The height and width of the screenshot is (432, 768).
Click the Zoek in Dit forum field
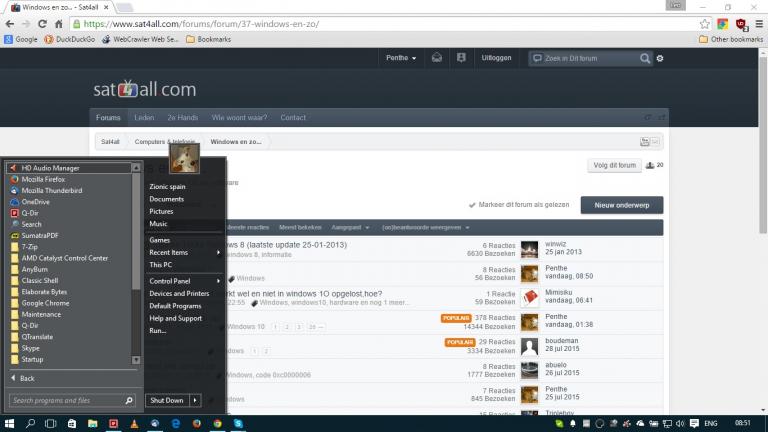point(589,58)
